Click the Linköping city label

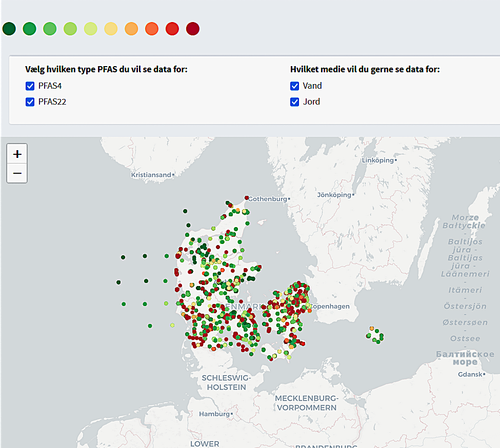coord(377,160)
